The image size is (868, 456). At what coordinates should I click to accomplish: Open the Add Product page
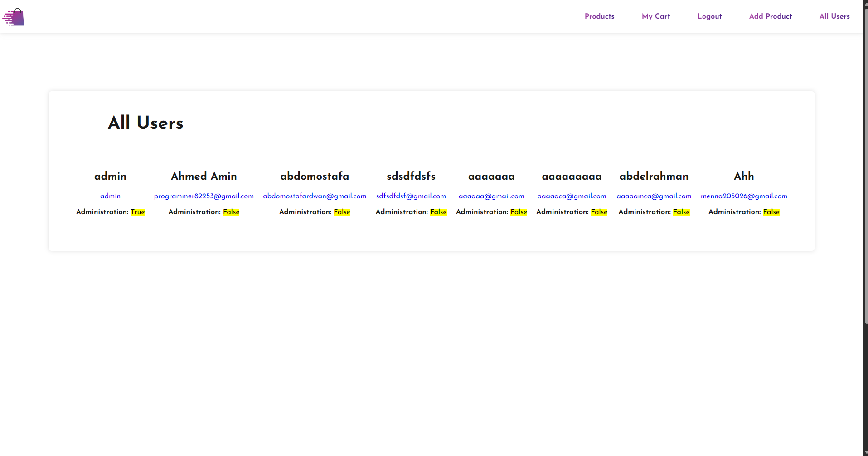(x=770, y=16)
